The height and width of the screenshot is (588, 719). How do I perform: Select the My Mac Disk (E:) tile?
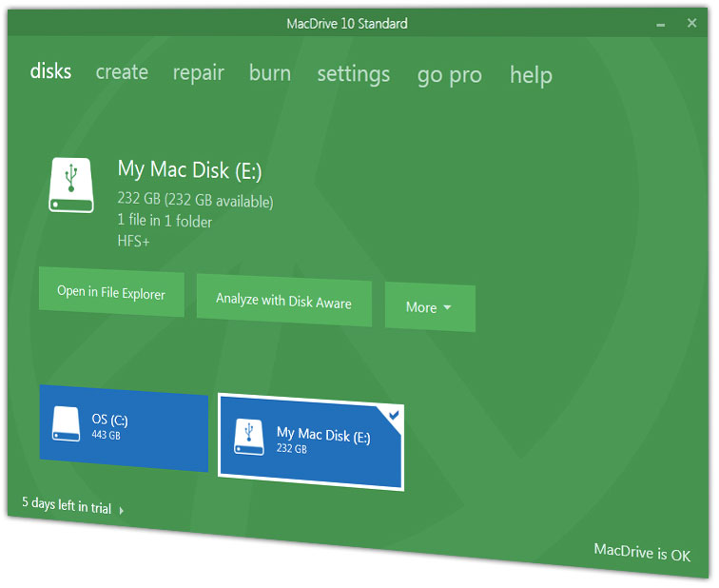pyautogui.click(x=311, y=442)
